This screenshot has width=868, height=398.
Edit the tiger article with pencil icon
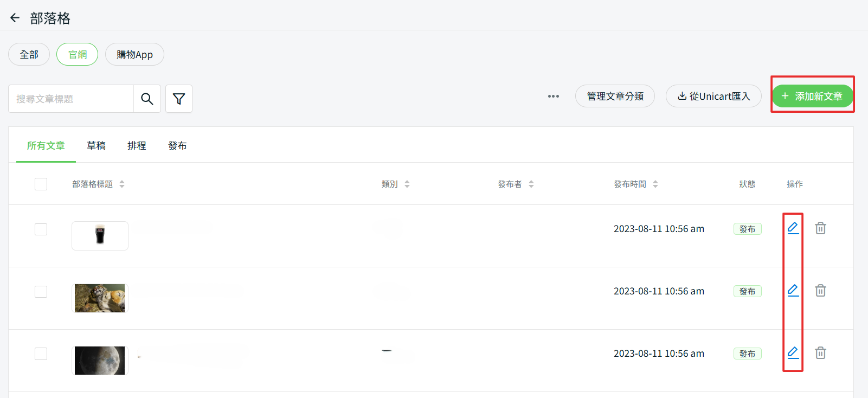point(793,290)
